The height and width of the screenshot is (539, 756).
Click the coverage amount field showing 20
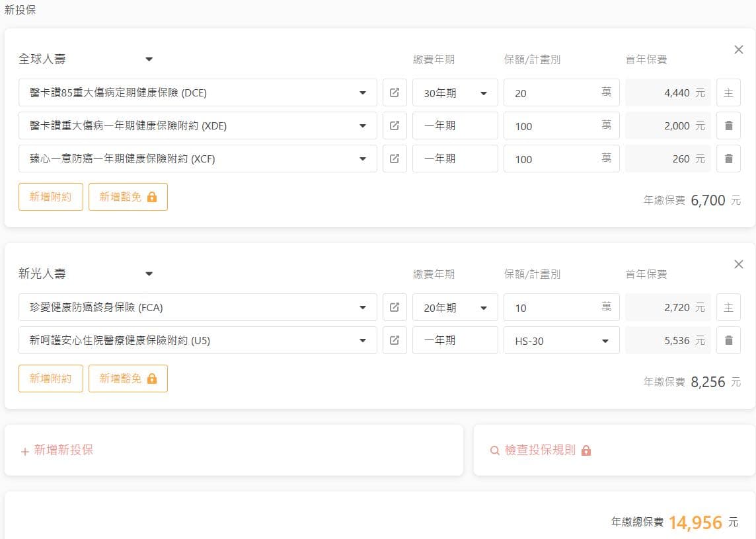[x=552, y=93]
